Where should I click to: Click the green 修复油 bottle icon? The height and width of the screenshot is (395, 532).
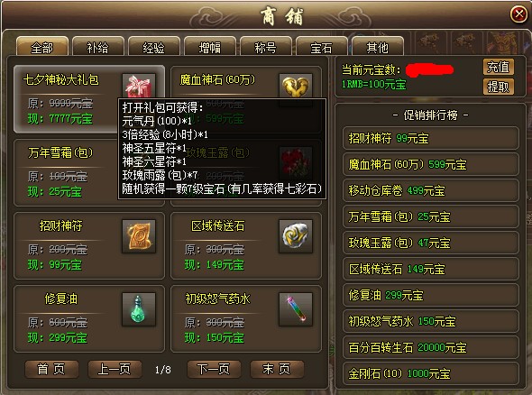(139, 309)
